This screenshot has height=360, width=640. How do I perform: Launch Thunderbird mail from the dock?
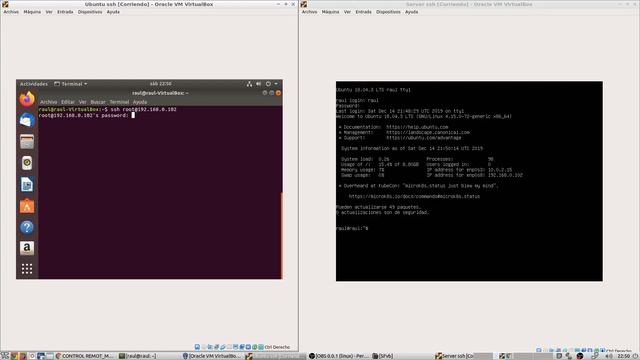click(x=27, y=120)
